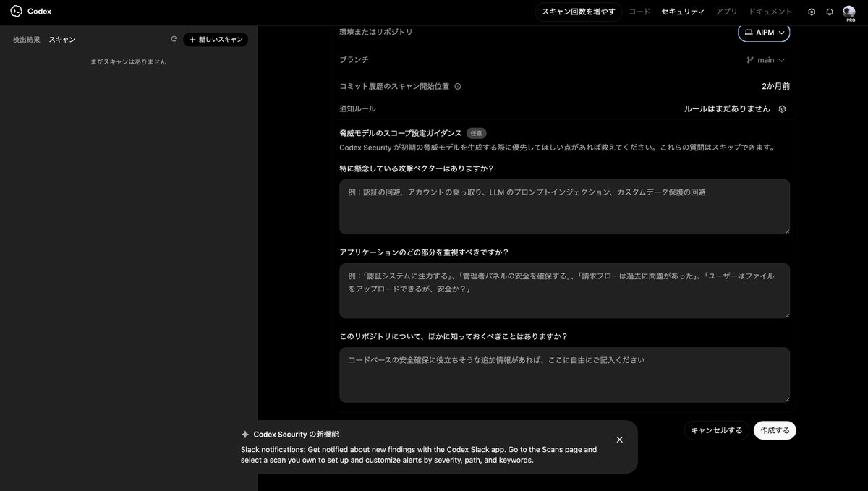Click the 環境またはリポジトリ label
Image resolution: width=868 pixels, height=491 pixels.
(376, 32)
